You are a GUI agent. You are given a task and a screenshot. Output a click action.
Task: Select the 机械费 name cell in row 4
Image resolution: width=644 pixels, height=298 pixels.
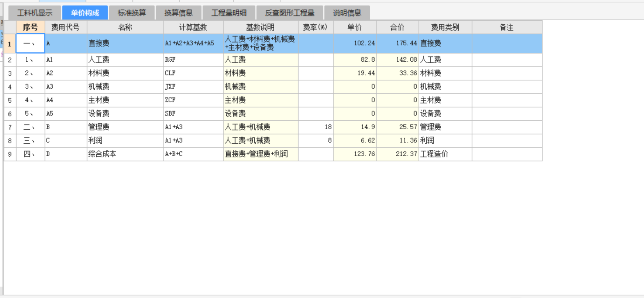click(125, 87)
